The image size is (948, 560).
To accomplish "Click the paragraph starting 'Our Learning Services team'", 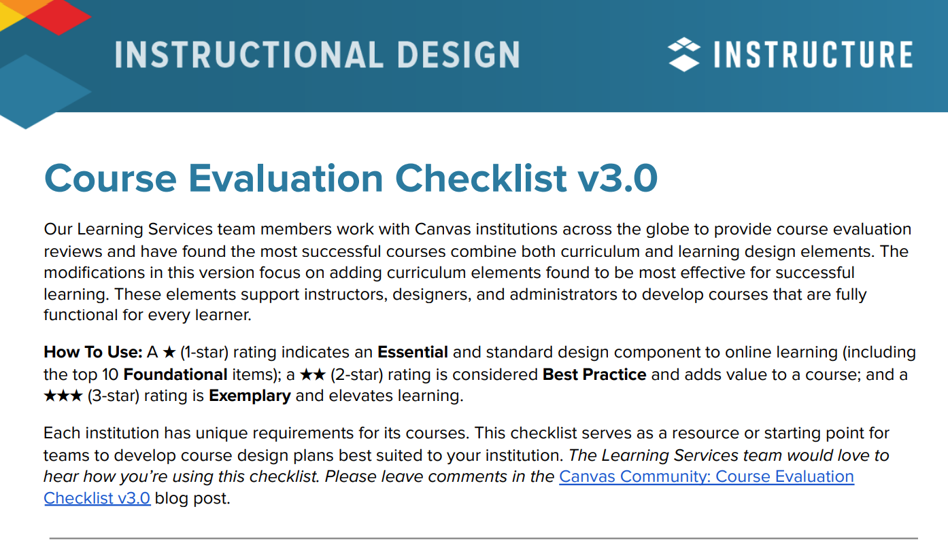I will tap(477, 273).
